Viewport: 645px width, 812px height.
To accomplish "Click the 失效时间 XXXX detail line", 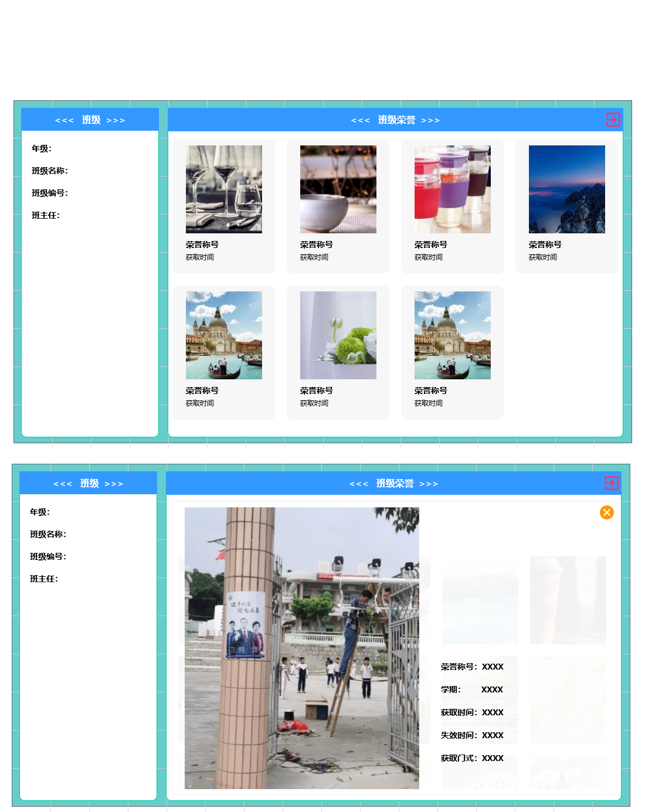I will point(472,735).
